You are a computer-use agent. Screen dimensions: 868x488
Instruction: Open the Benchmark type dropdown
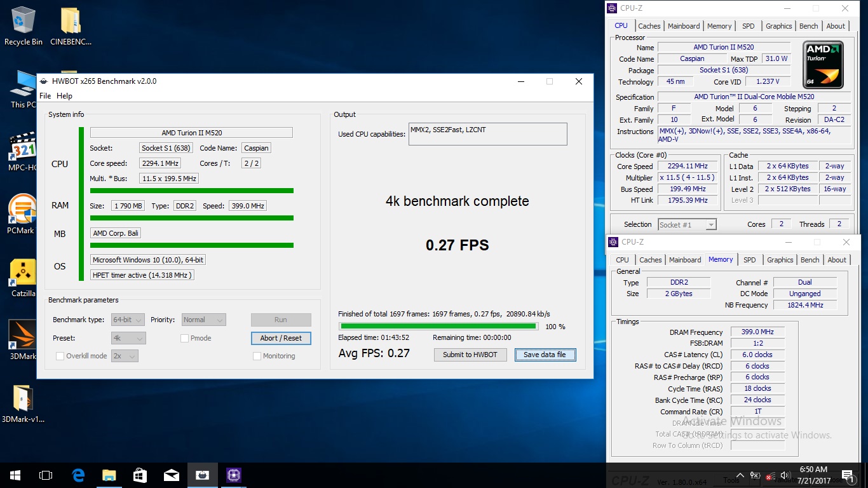128,320
